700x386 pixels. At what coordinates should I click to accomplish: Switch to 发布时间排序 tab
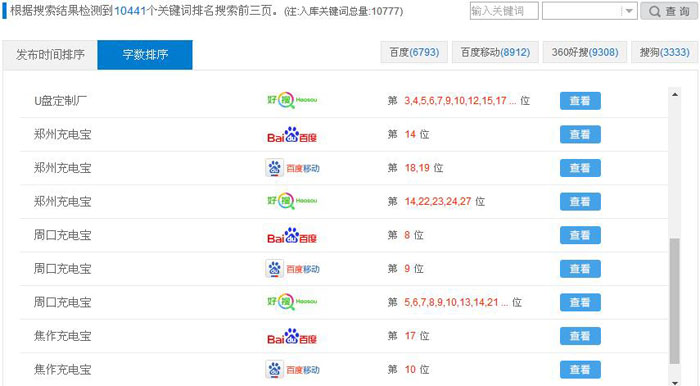pyautogui.click(x=50, y=55)
